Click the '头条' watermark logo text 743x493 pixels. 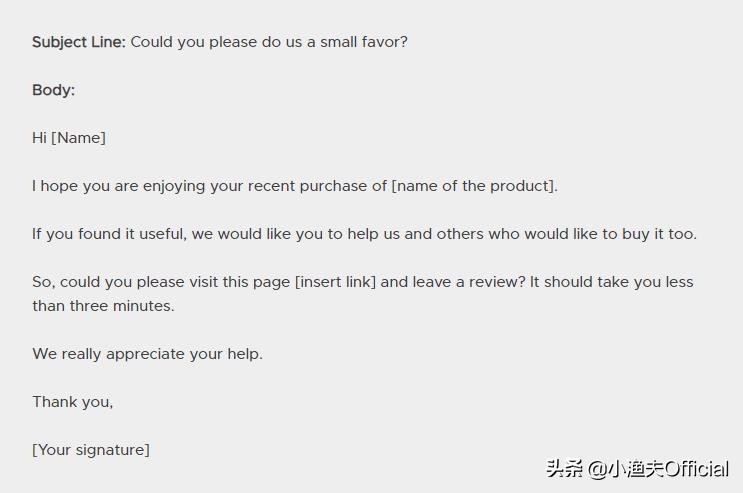coord(564,469)
